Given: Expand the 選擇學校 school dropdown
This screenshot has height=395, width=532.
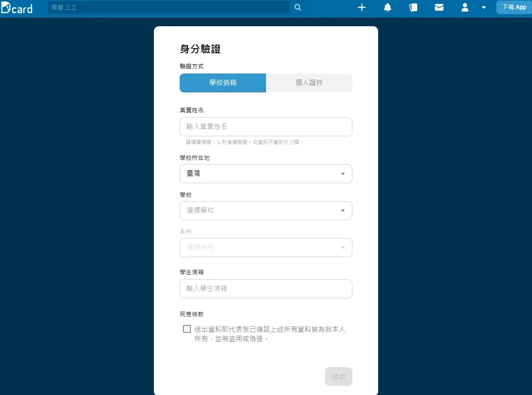Looking at the screenshot, I should coord(266,211).
